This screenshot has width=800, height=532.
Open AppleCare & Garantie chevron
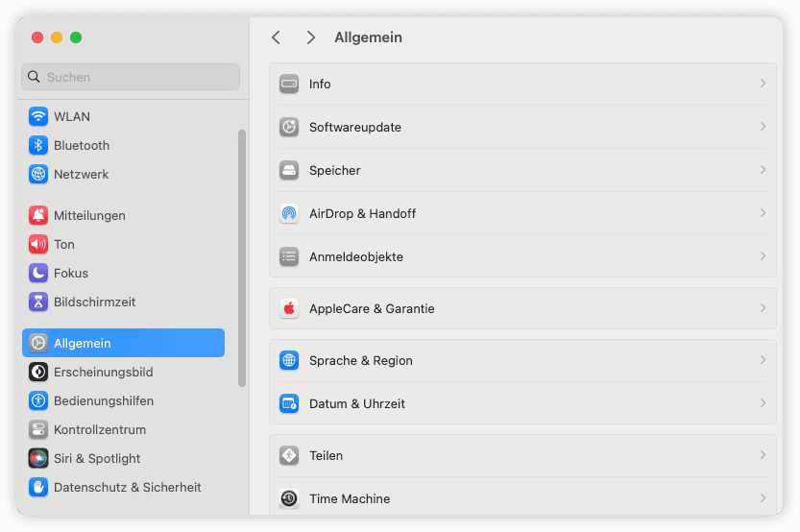763,308
